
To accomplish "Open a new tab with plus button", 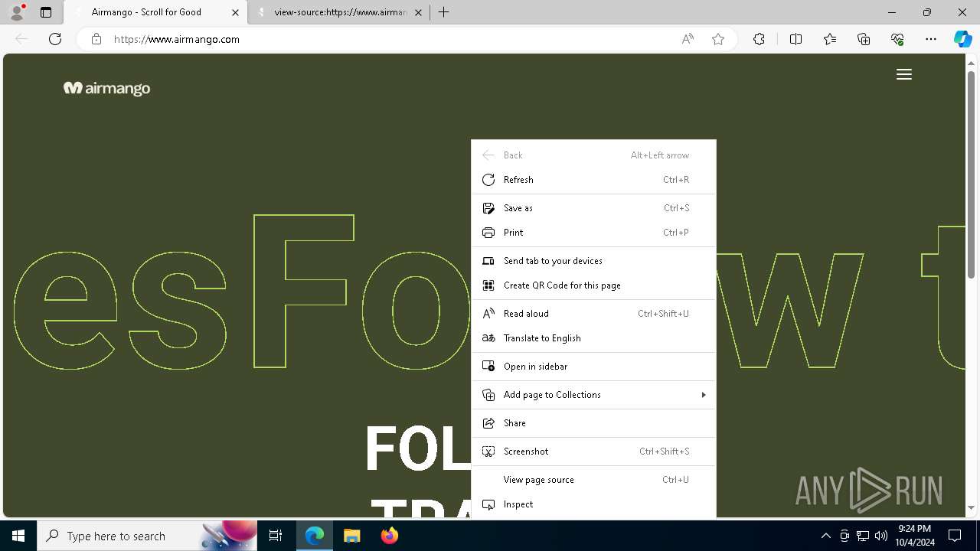I will coord(443,12).
